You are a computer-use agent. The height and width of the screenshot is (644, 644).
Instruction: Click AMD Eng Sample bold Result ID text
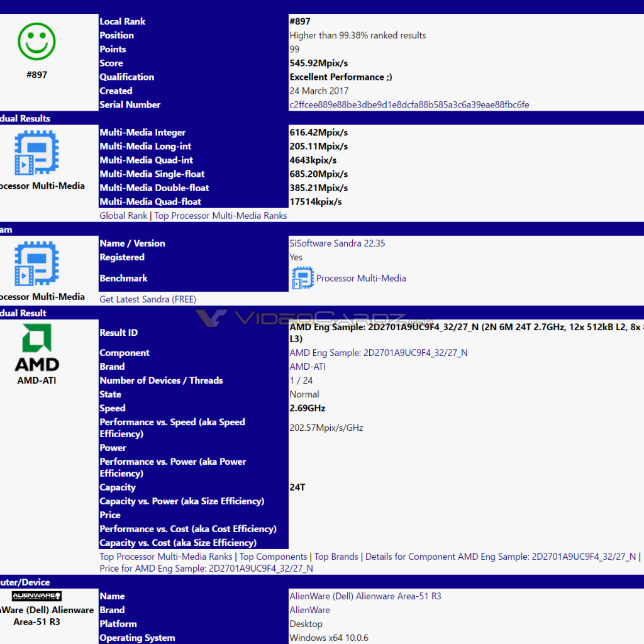coord(466,333)
